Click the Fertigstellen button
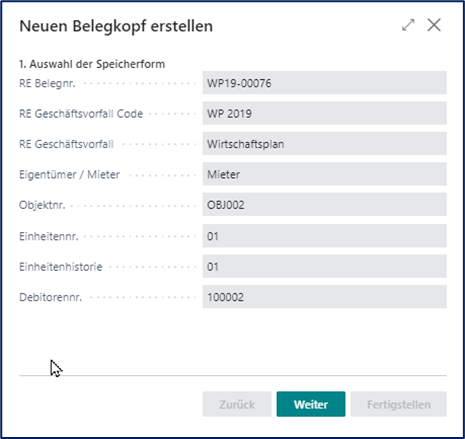465x439 pixels. (x=398, y=404)
